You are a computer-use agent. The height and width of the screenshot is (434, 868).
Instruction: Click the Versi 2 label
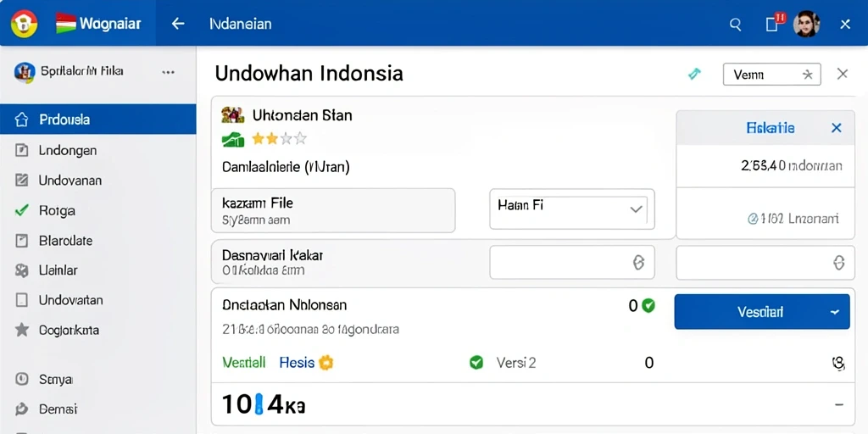tap(516, 363)
